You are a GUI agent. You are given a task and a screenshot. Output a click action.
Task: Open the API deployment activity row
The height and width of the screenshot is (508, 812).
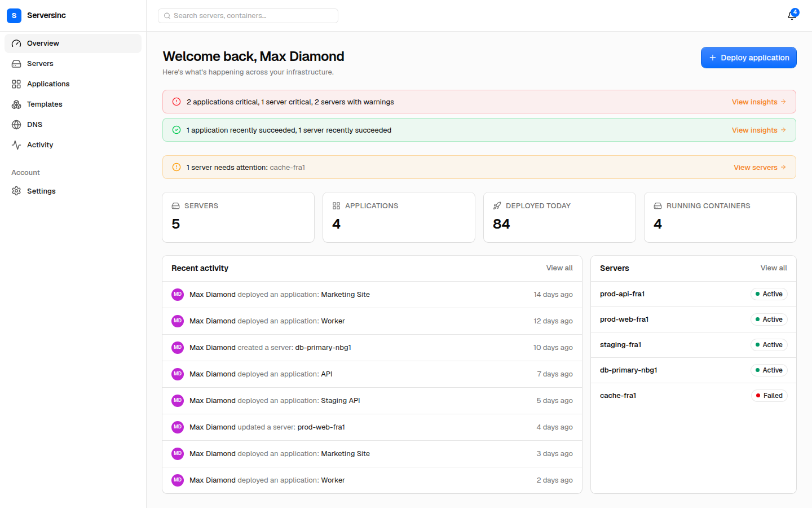pos(372,374)
